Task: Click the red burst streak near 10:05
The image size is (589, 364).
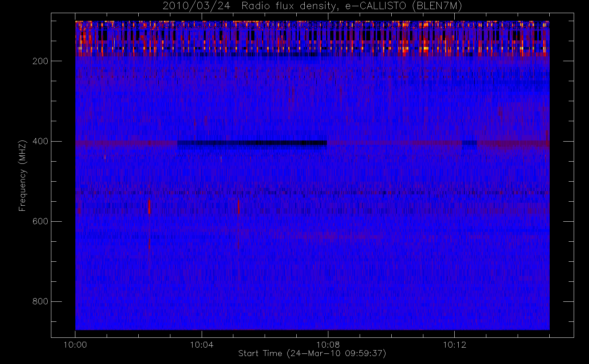Action: tap(238, 207)
